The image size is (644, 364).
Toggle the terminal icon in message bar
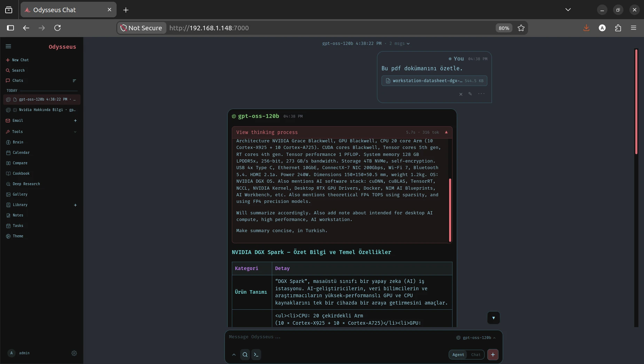tap(256, 355)
